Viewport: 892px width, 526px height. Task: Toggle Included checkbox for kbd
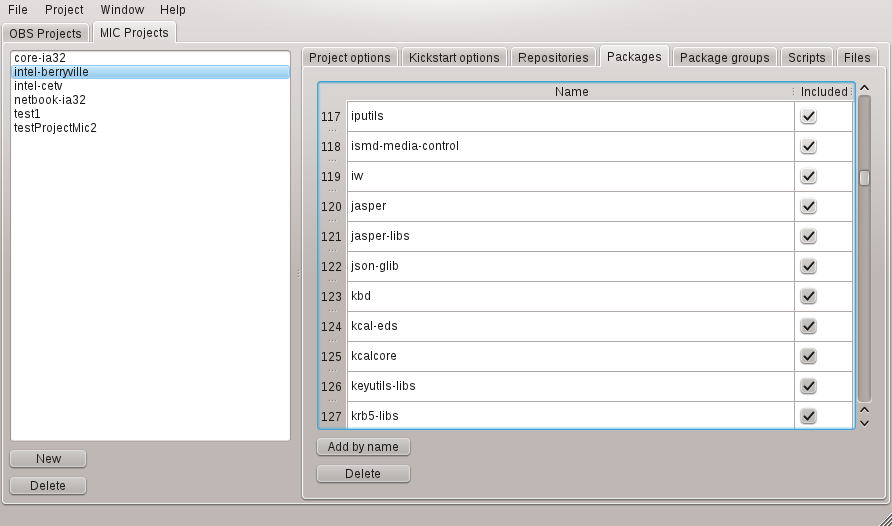pos(808,296)
